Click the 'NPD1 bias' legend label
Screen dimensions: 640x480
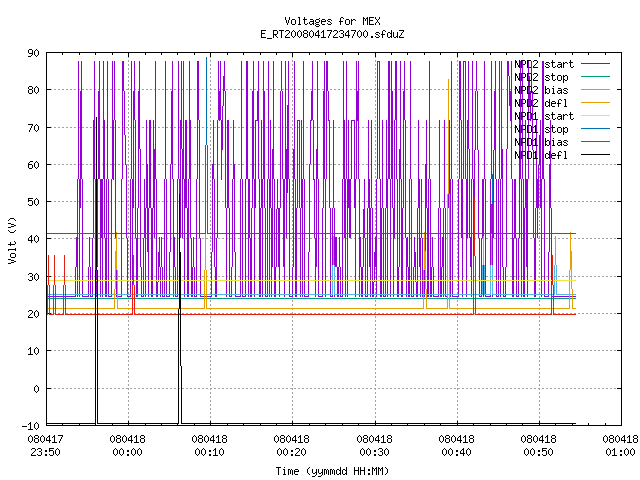541,142
